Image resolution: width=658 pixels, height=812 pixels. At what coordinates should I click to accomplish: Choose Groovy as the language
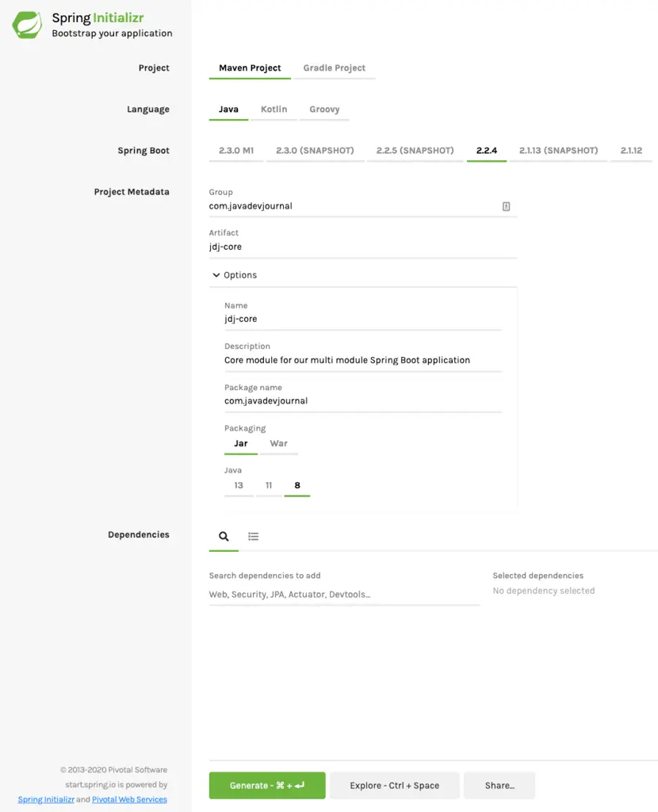pyautogui.click(x=324, y=109)
